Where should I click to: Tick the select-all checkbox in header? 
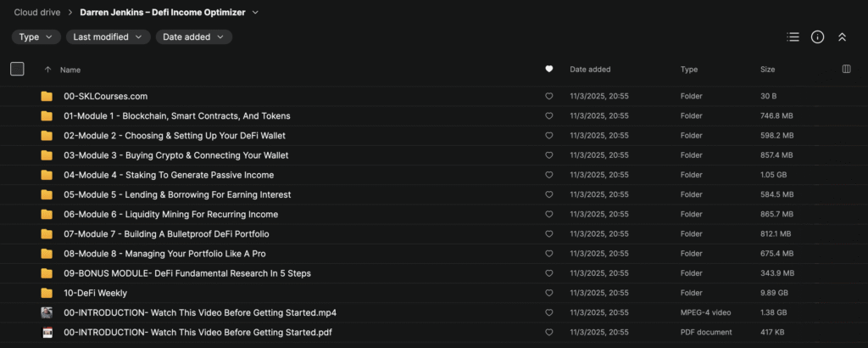coord(17,70)
